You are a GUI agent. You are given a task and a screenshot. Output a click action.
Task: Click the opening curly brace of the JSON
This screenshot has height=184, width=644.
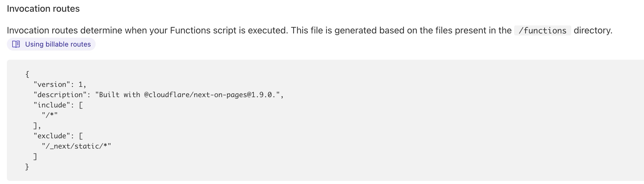coord(27,74)
